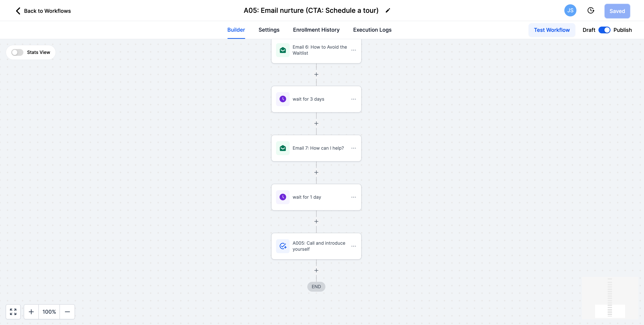Zoom in with the plus icon
The image size is (644, 325).
pos(31,312)
